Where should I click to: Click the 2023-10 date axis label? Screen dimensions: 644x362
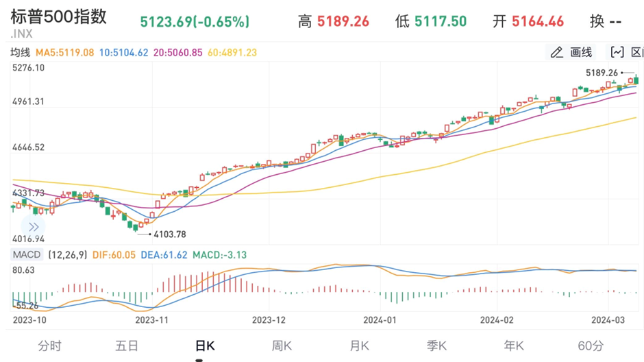click(x=29, y=319)
